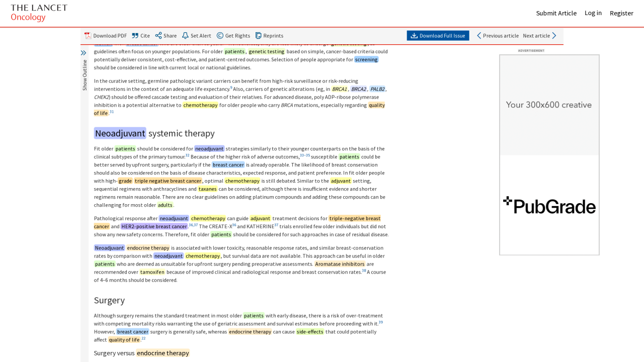
Task: Open citation reference 39 in Surgery section
Action: (381, 322)
